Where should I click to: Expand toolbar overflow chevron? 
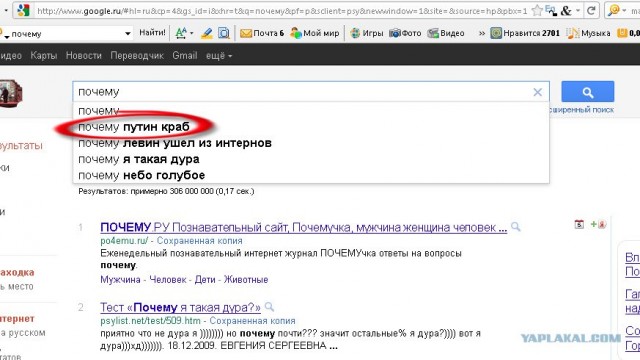(482, 33)
